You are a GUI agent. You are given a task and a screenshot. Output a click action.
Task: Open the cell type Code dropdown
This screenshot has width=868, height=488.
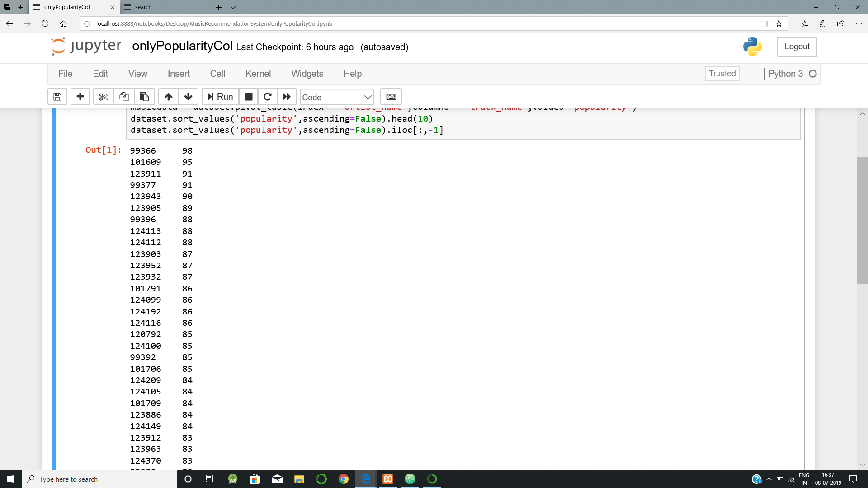(x=337, y=97)
